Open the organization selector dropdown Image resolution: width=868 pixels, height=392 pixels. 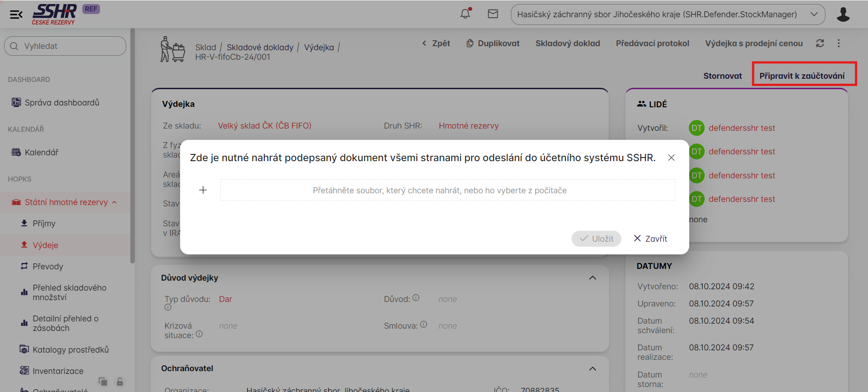tap(668, 14)
